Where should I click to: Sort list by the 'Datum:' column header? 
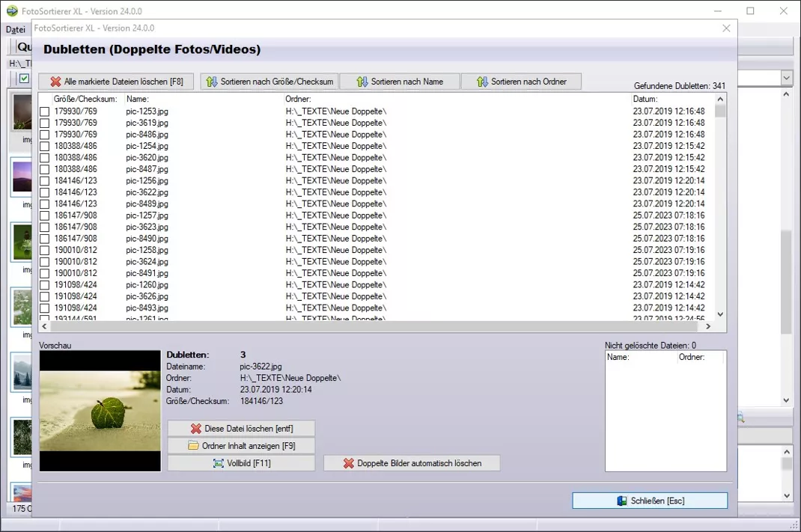click(x=645, y=99)
